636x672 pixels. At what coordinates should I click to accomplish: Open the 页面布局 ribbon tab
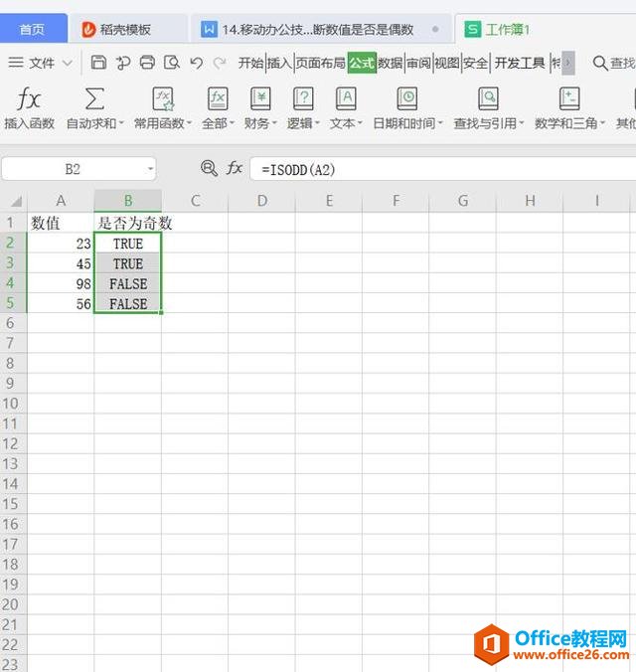pyautogui.click(x=321, y=63)
